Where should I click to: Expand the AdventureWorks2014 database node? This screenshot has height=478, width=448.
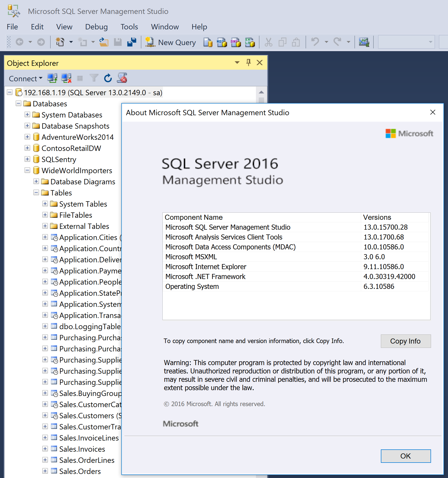[x=27, y=137]
